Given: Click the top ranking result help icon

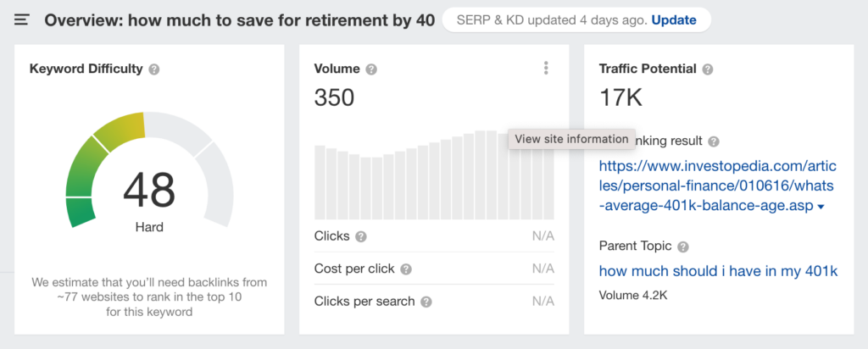Looking at the screenshot, I should pos(714,141).
